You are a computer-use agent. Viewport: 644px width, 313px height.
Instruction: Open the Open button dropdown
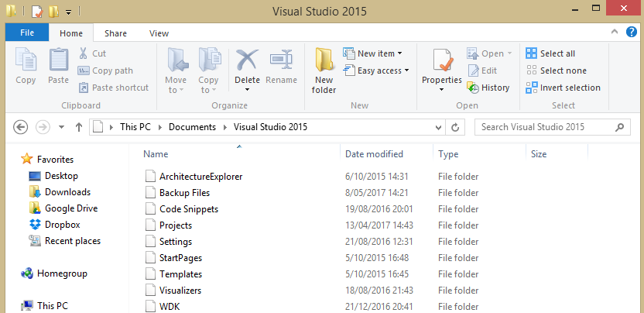tap(509, 53)
